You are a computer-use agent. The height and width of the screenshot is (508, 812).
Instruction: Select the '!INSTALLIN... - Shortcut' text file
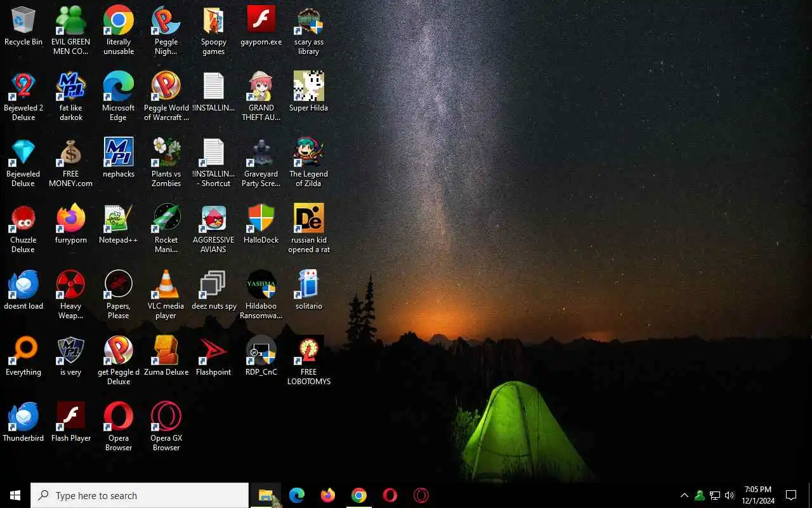pos(214,163)
